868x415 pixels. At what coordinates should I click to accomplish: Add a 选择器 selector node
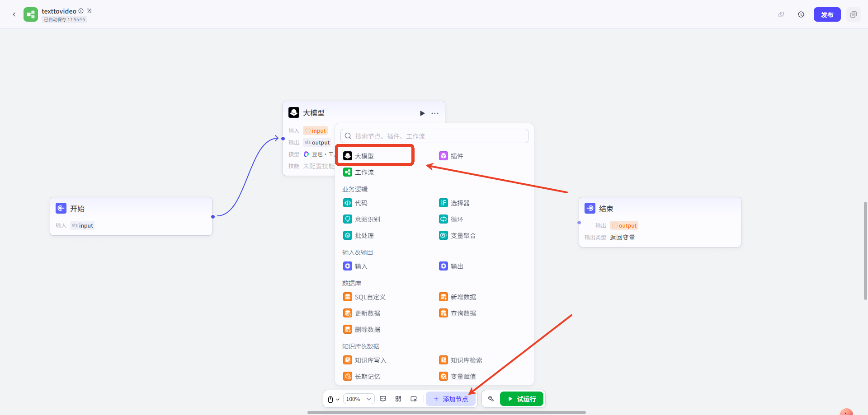[x=460, y=203]
